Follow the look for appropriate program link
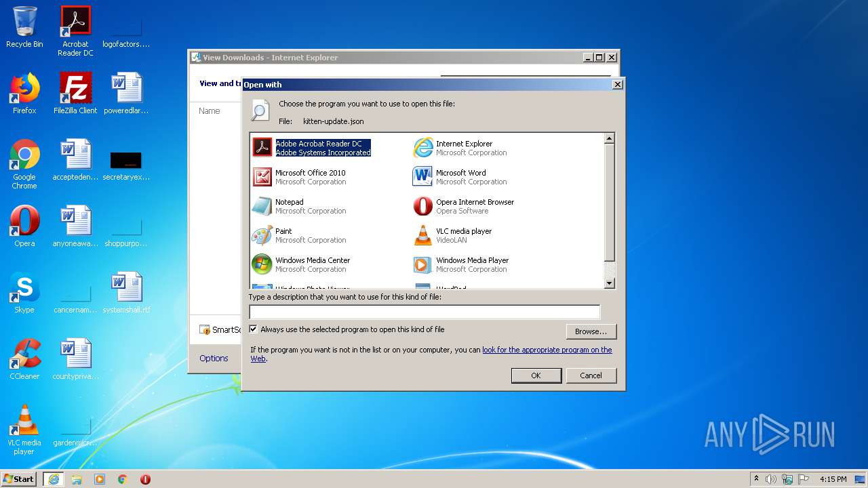868x488 pixels. point(547,350)
